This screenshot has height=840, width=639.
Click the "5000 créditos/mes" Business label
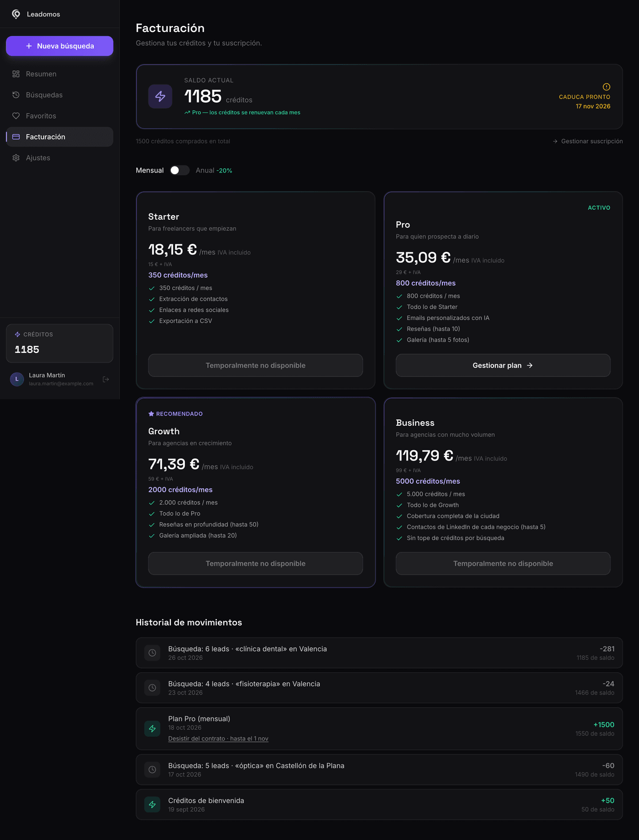point(428,481)
